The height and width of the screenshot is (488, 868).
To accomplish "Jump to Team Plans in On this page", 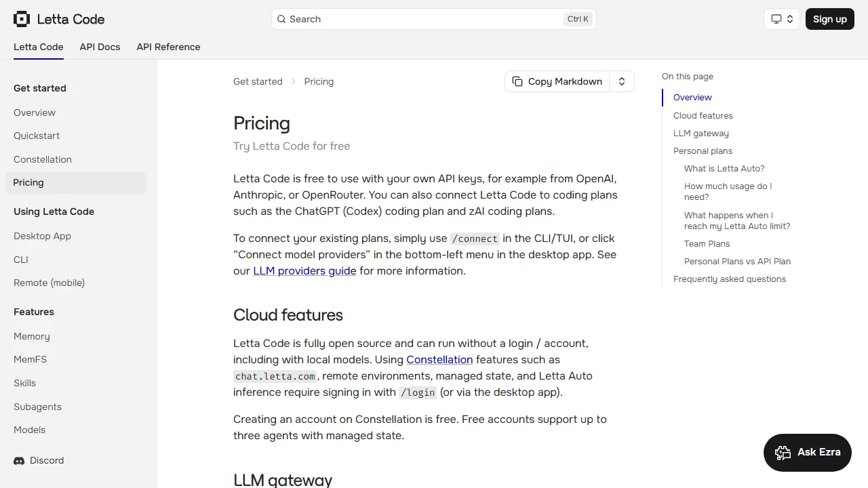I will pyautogui.click(x=707, y=244).
